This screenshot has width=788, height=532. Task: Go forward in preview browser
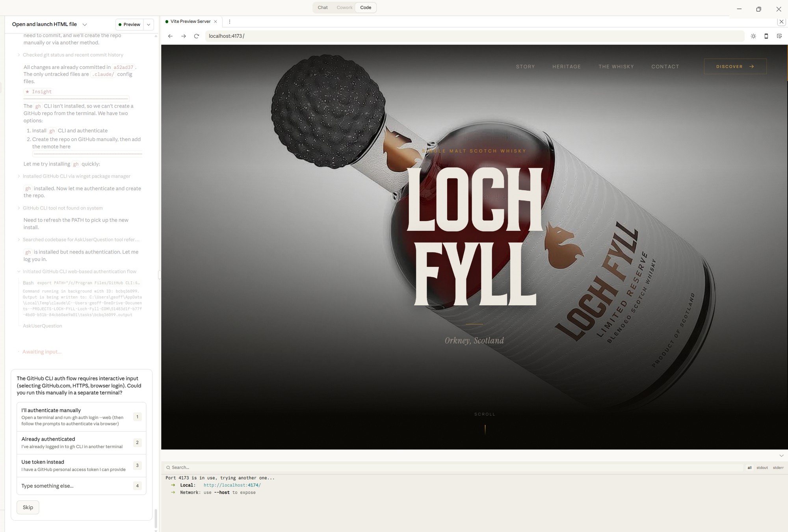click(184, 36)
